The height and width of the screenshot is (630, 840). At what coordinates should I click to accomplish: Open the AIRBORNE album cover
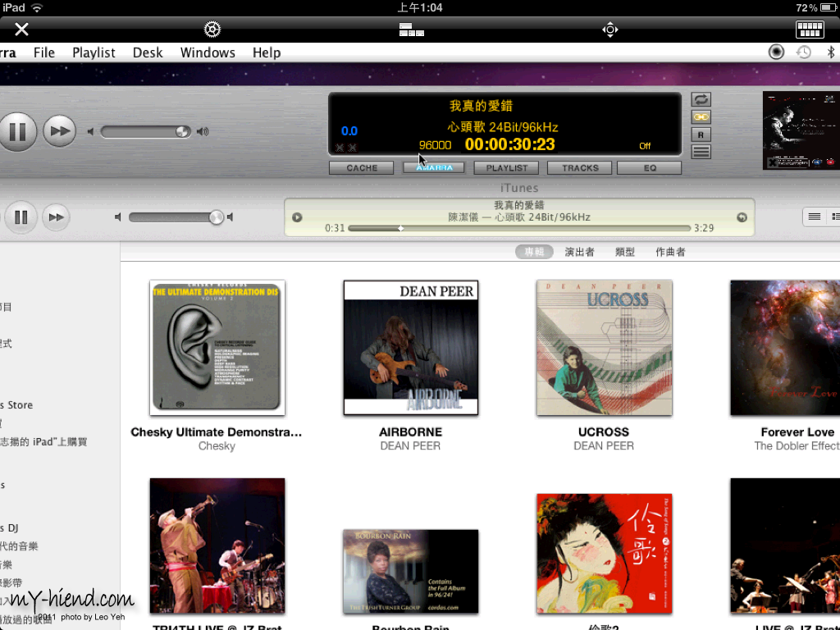411,348
